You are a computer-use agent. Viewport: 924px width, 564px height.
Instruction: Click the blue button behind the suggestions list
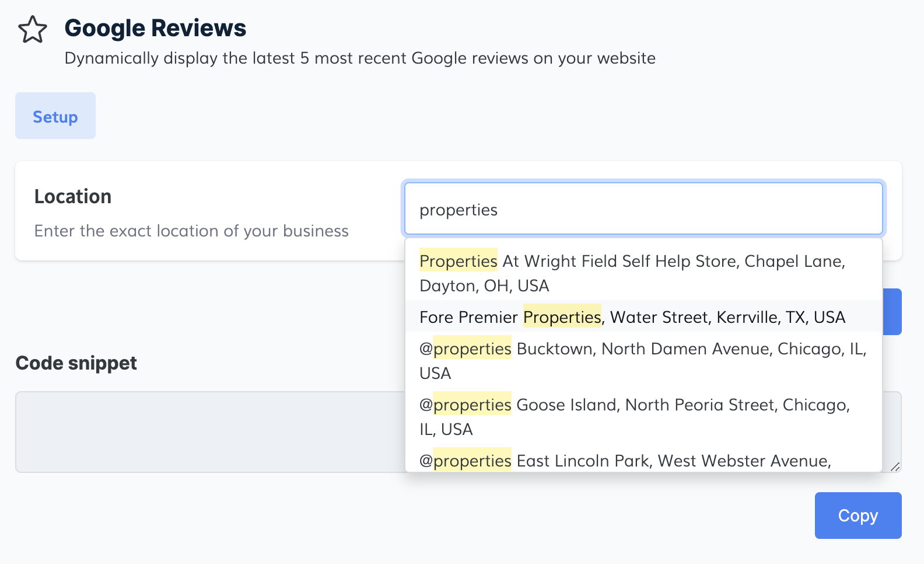coord(892,312)
